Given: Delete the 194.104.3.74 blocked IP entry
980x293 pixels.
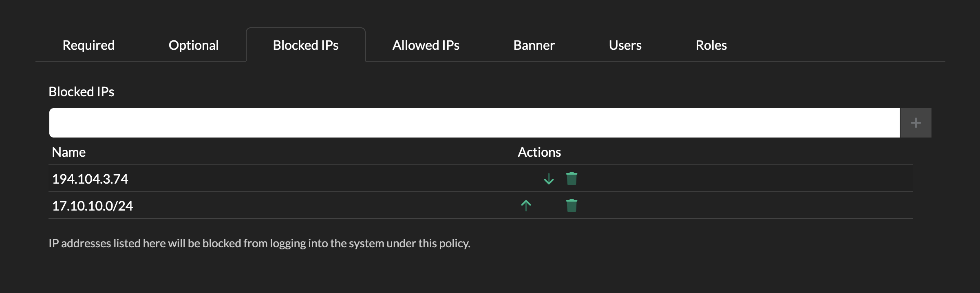Looking at the screenshot, I should (x=572, y=179).
